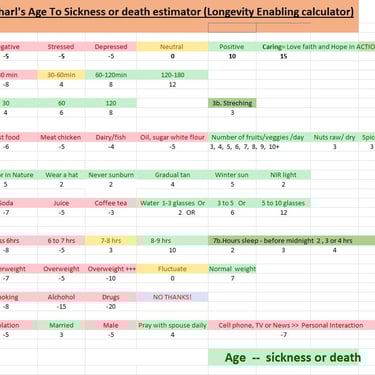Image resolution: width=375 pixels, height=375 pixels.
Task: Select the value -10 under Overweight +++
Action: click(111, 278)
